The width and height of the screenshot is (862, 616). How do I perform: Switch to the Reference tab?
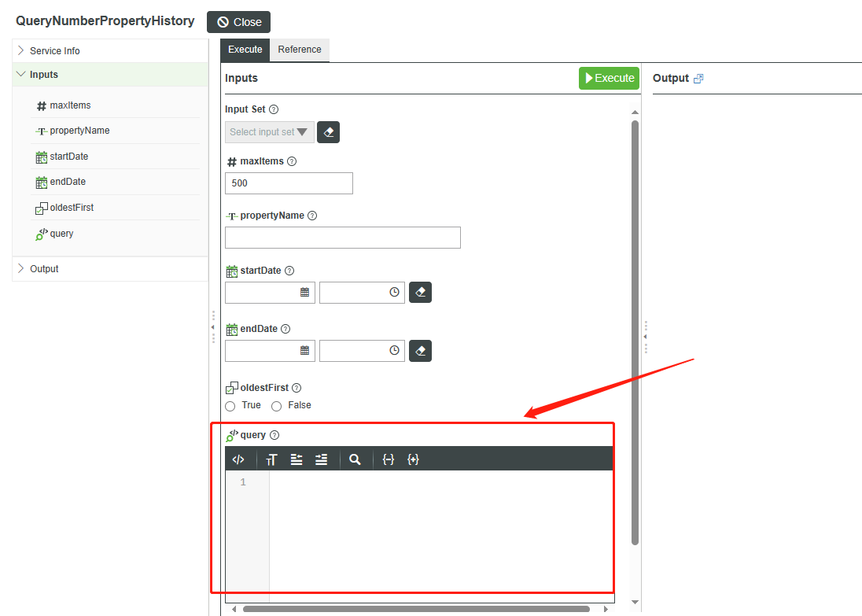point(300,49)
